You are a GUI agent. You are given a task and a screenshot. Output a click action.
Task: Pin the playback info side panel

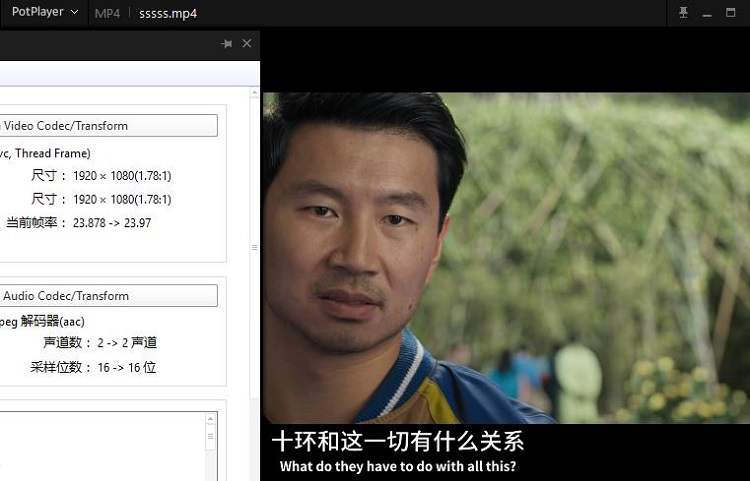pos(227,44)
